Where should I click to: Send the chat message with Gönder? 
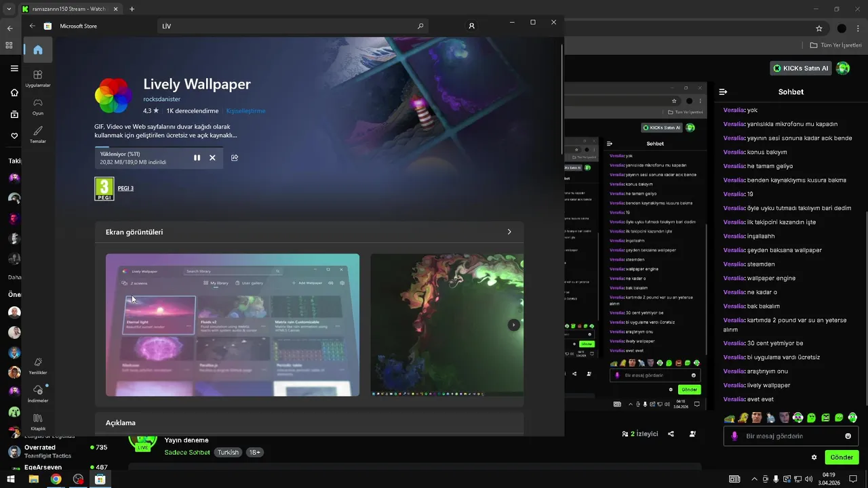coord(842,457)
